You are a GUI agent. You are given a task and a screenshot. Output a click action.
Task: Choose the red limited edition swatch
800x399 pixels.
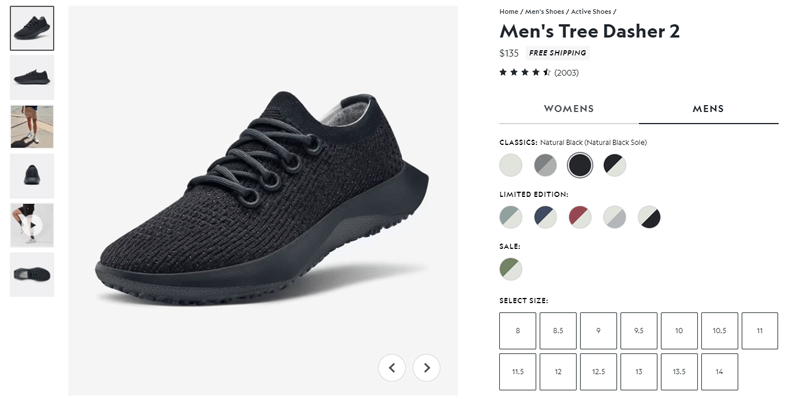click(x=580, y=217)
